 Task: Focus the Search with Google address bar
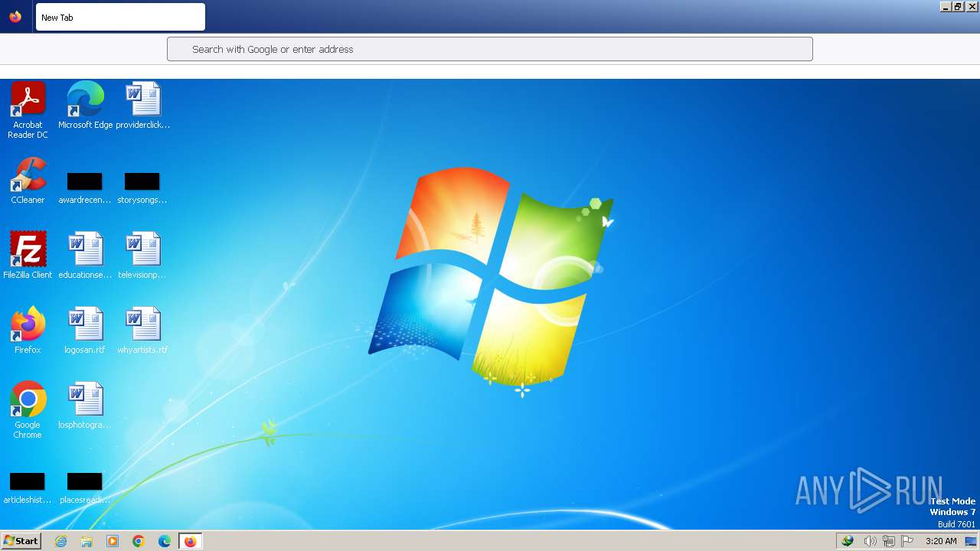[x=490, y=49]
